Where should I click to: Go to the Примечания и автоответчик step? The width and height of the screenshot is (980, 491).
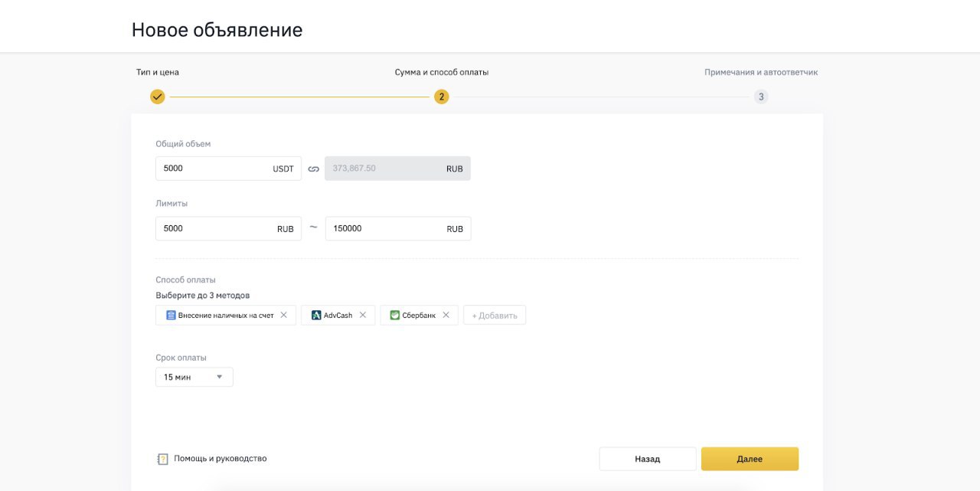[x=761, y=71]
